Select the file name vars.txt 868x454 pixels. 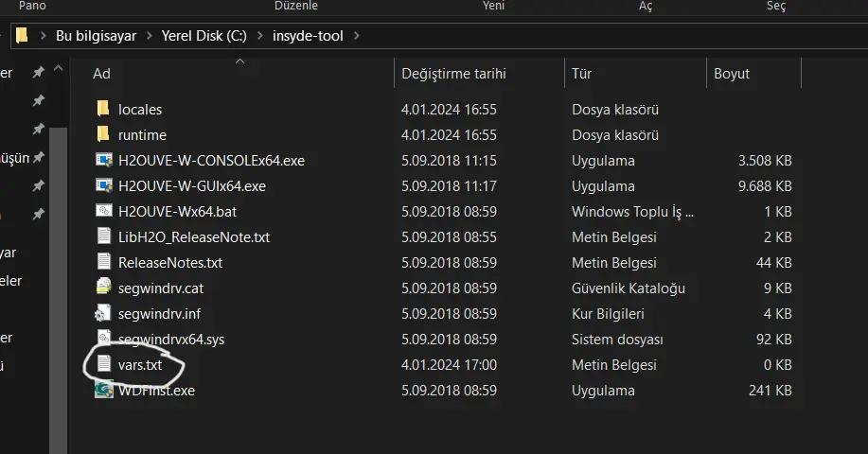click(x=140, y=365)
